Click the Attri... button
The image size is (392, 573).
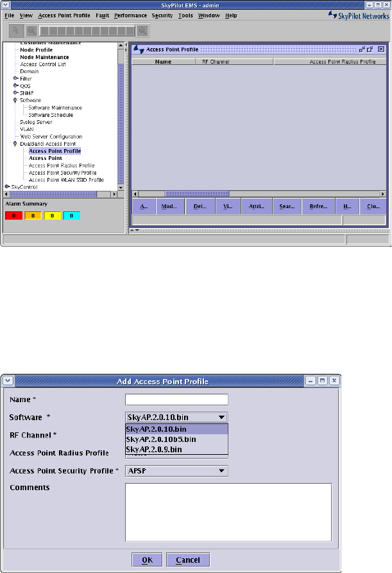point(256,206)
